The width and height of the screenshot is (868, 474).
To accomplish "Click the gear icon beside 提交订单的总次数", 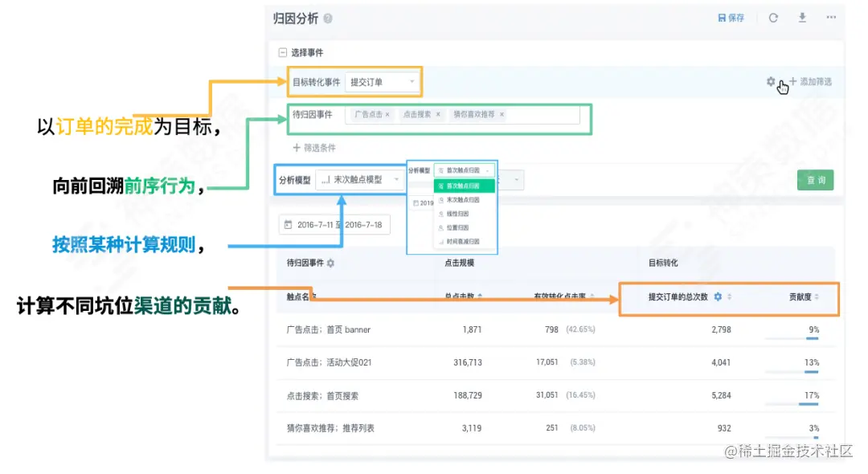I will coord(719,296).
